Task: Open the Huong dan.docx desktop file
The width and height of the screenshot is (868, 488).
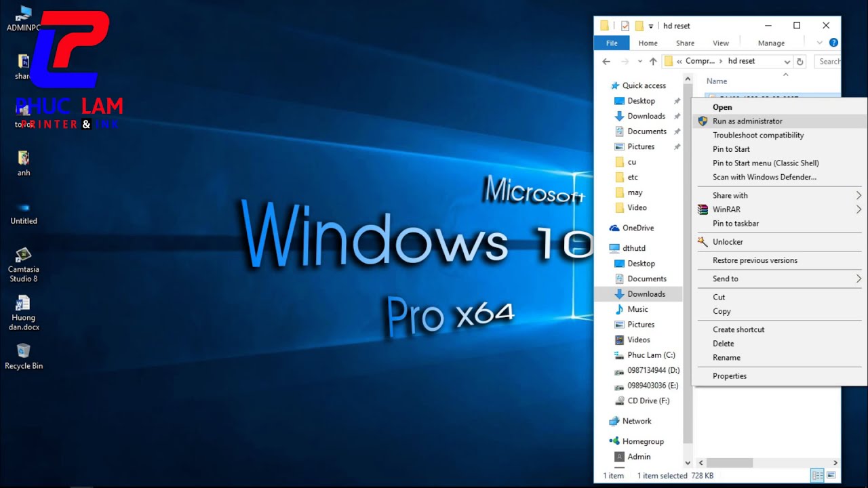Action: tap(24, 312)
